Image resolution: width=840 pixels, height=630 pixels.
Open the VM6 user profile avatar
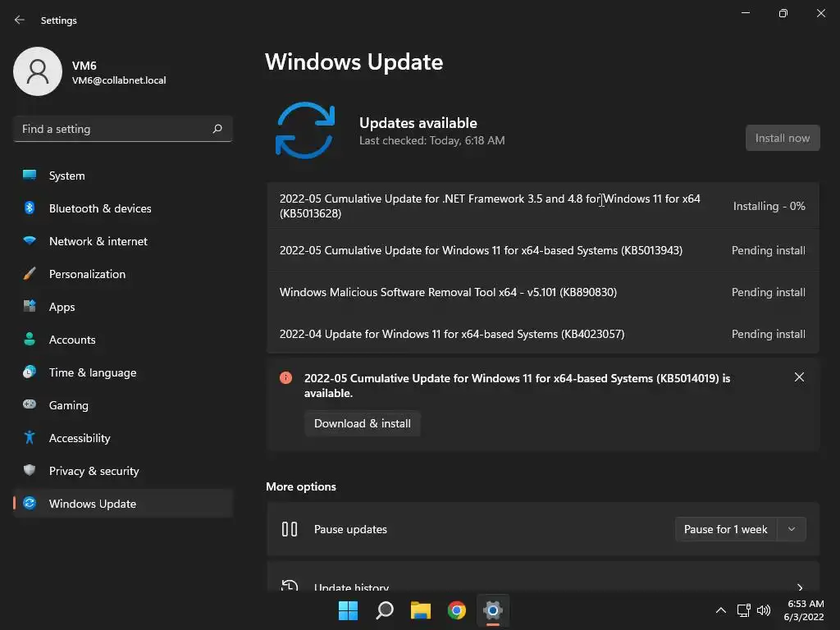pyautogui.click(x=38, y=71)
